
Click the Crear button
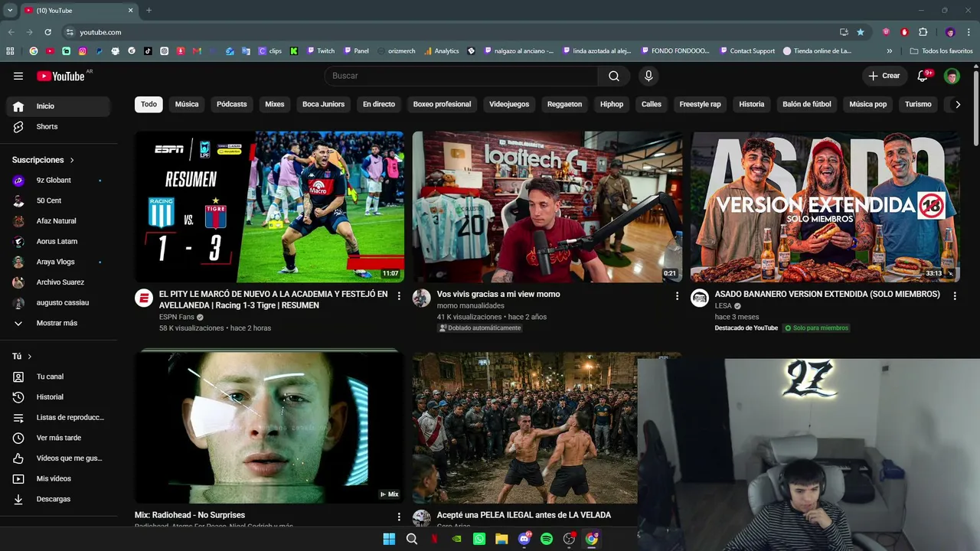click(884, 76)
